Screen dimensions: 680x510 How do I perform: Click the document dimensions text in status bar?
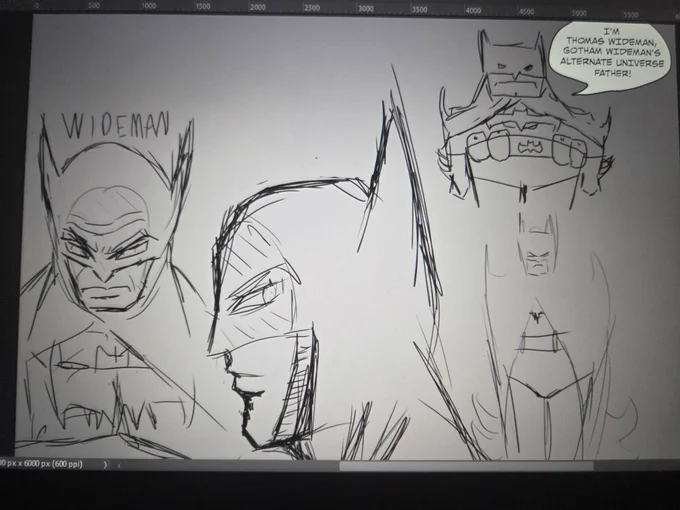41,464
